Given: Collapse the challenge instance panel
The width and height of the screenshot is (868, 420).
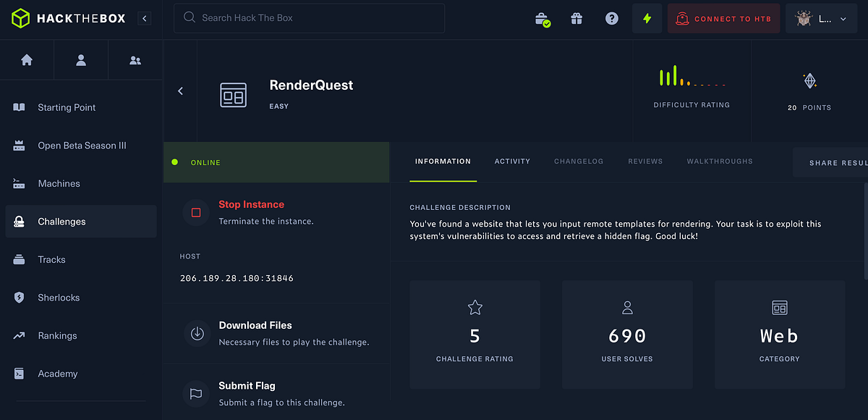Looking at the screenshot, I should (180, 91).
